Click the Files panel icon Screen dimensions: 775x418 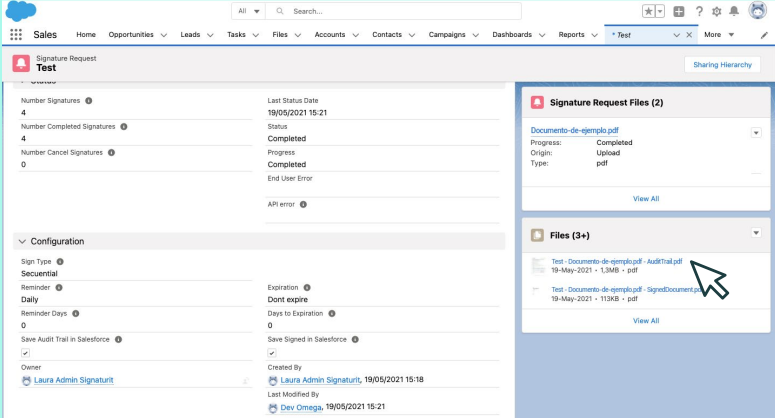click(537, 235)
